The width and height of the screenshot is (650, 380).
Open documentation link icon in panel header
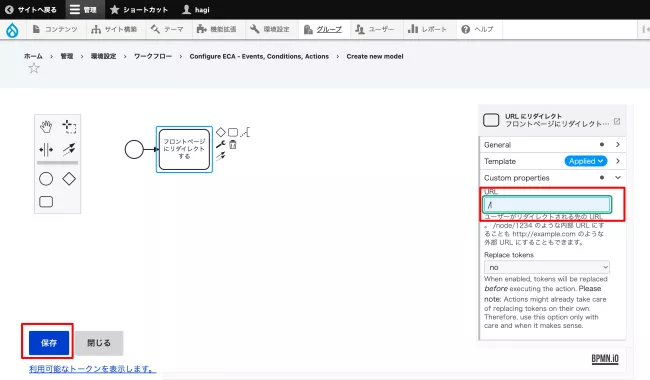tap(617, 121)
